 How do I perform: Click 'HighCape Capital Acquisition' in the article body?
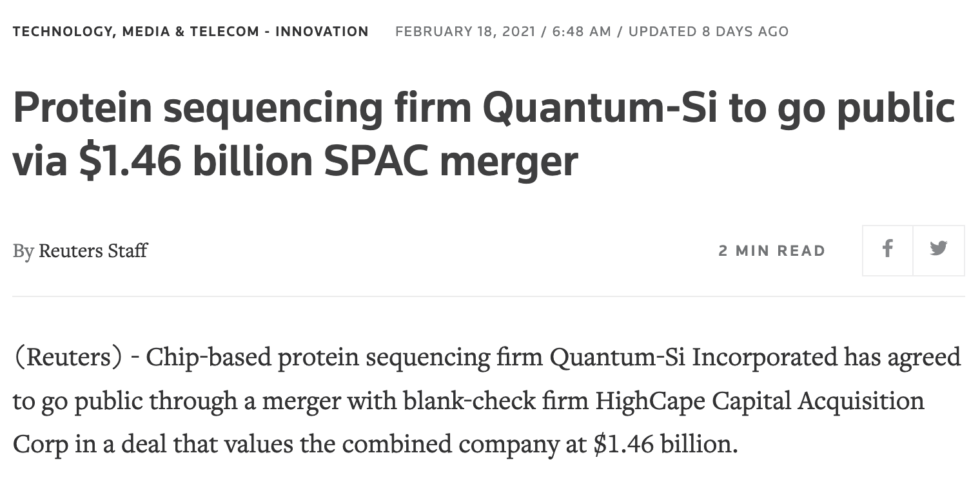759,401
